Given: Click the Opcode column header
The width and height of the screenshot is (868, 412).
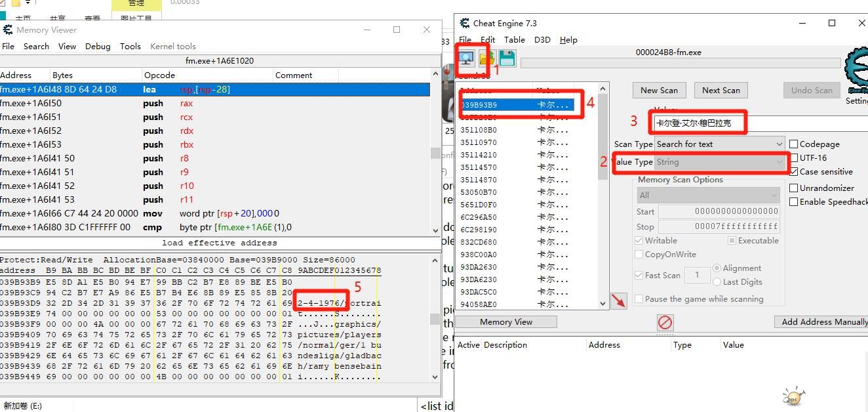Looking at the screenshot, I should point(207,75).
